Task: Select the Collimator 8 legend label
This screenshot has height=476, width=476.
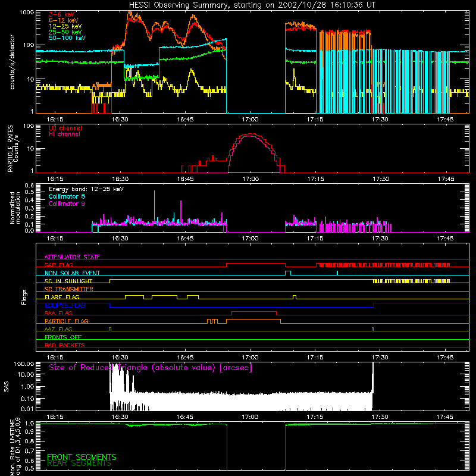Action: click(67, 196)
